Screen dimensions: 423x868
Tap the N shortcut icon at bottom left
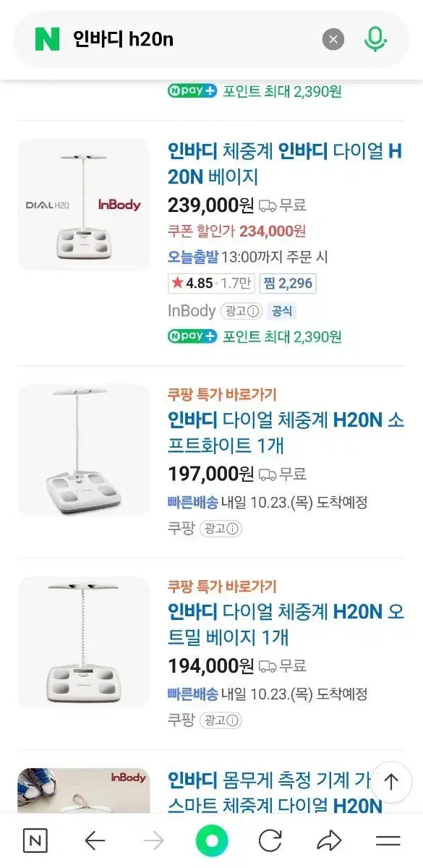pyautogui.click(x=33, y=841)
